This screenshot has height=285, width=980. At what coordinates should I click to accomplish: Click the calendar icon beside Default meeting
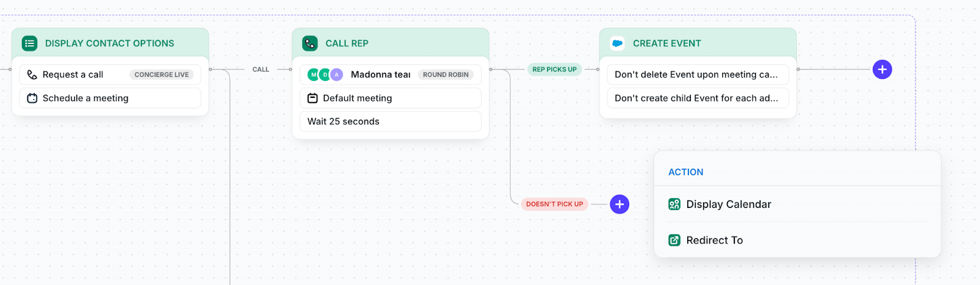[312, 98]
